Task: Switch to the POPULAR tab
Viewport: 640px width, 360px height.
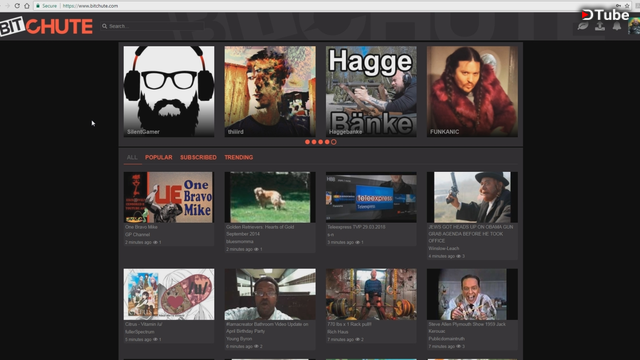Action: click(159, 157)
